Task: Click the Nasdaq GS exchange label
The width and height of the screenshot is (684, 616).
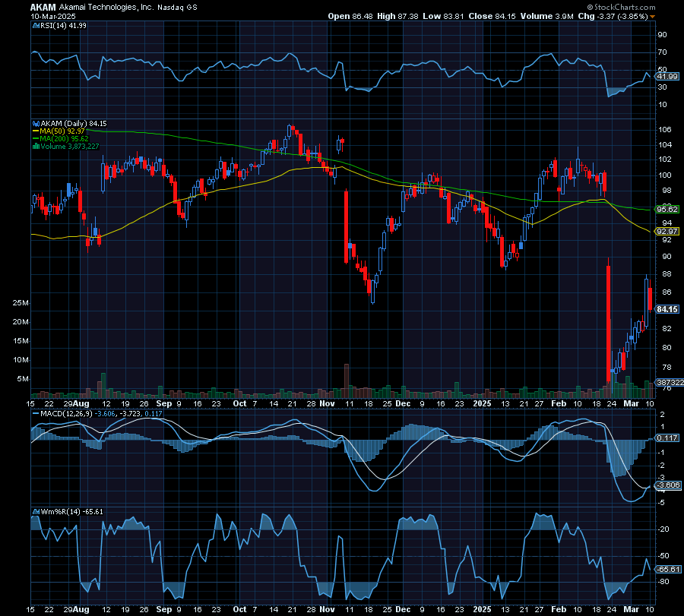Action: click(x=178, y=6)
